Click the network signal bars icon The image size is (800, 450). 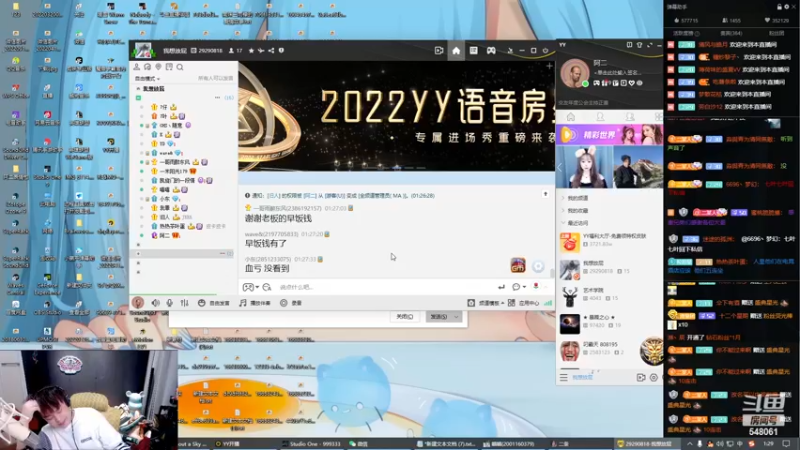click(x=548, y=303)
